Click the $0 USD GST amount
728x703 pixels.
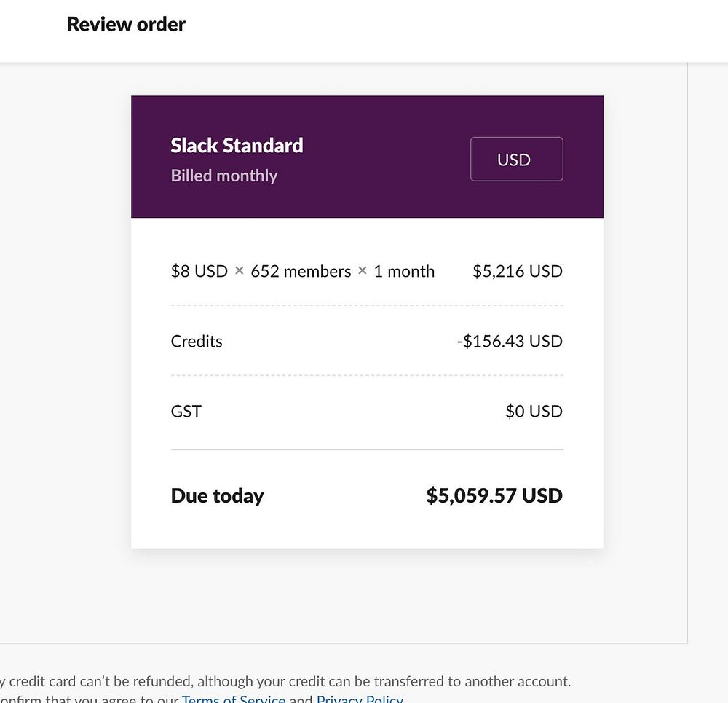534,412
